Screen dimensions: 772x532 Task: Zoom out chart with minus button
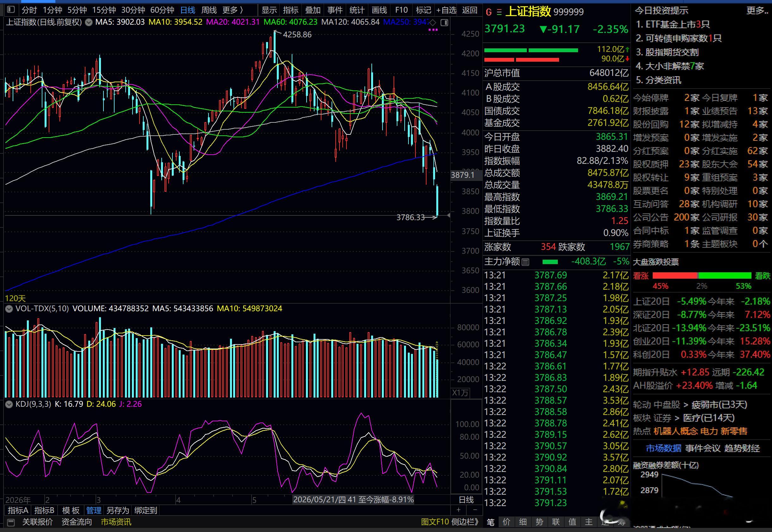tap(475, 510)
